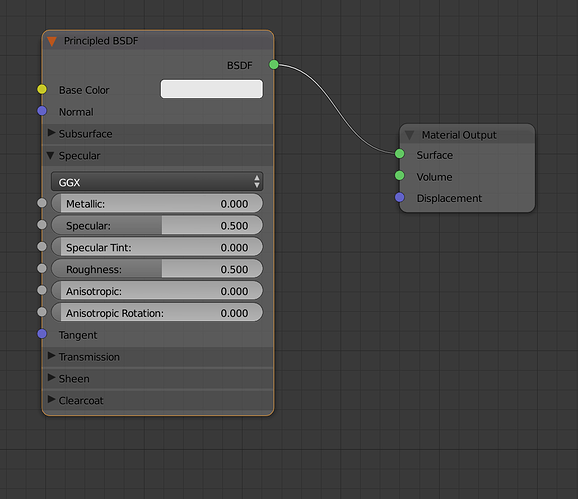
Task: Click the Volume socket on Material Output
Action: pos(400,175)
